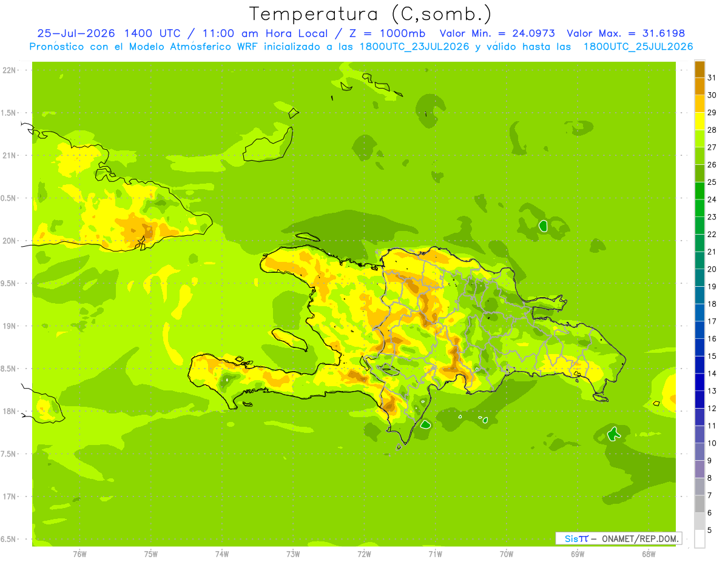This screenshot has width=728, height=562.
Task: Pick the legend swatch between 27 and 28
Action: click(x=699, y=138)
